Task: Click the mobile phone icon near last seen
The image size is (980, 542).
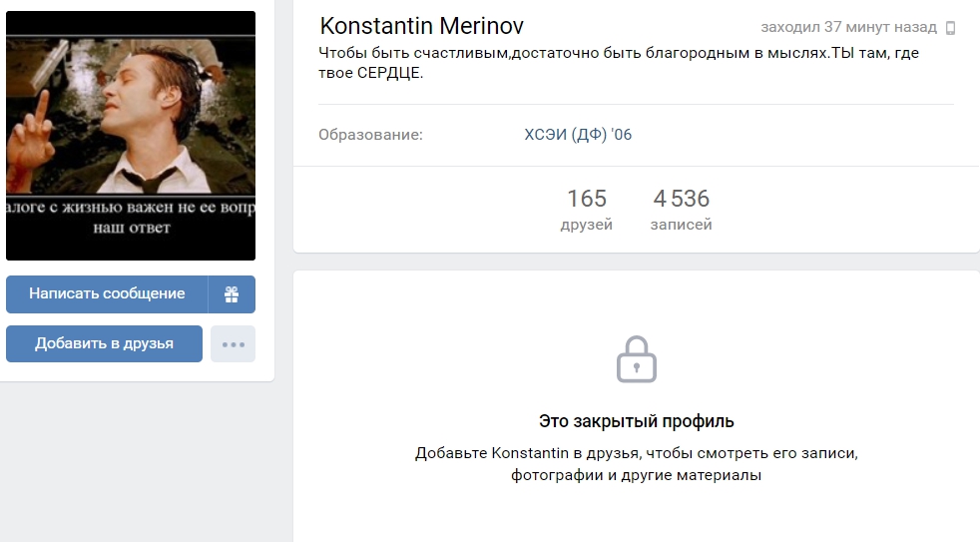Action: [951, 28]
